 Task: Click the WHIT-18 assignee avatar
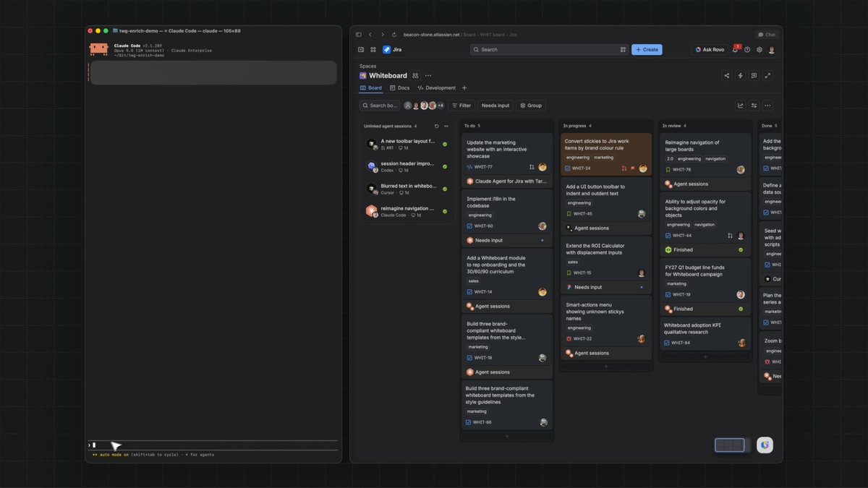coord(542,358)
